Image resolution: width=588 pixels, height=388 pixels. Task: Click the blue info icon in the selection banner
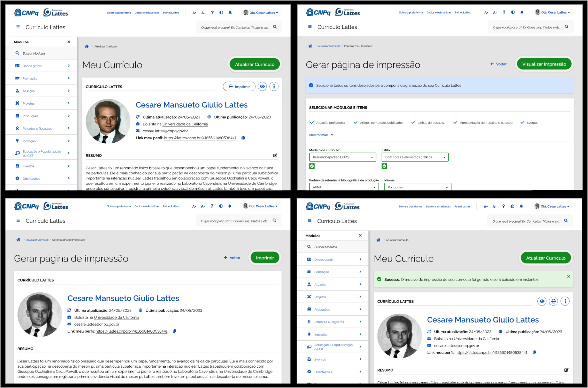point(311,85)
